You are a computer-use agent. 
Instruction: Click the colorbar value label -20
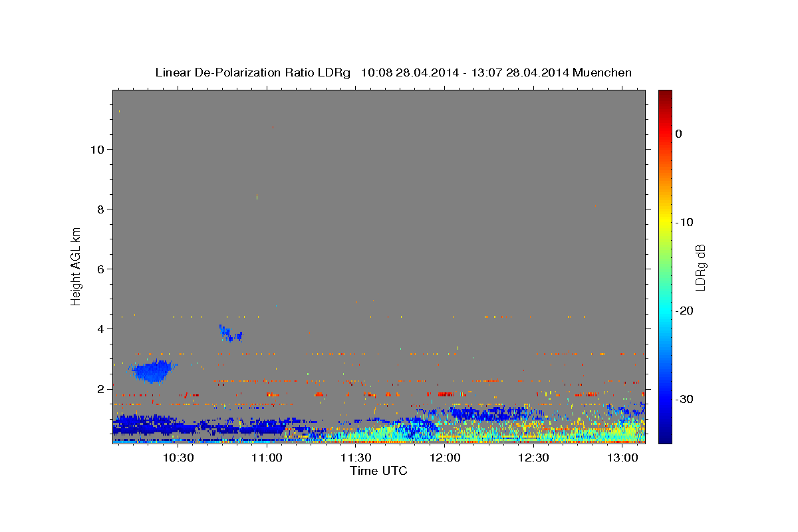(x=684, y=311)
